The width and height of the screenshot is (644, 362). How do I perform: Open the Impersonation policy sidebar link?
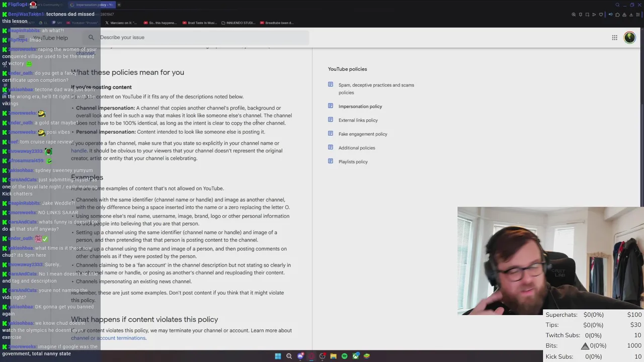[x=360, y=107]
